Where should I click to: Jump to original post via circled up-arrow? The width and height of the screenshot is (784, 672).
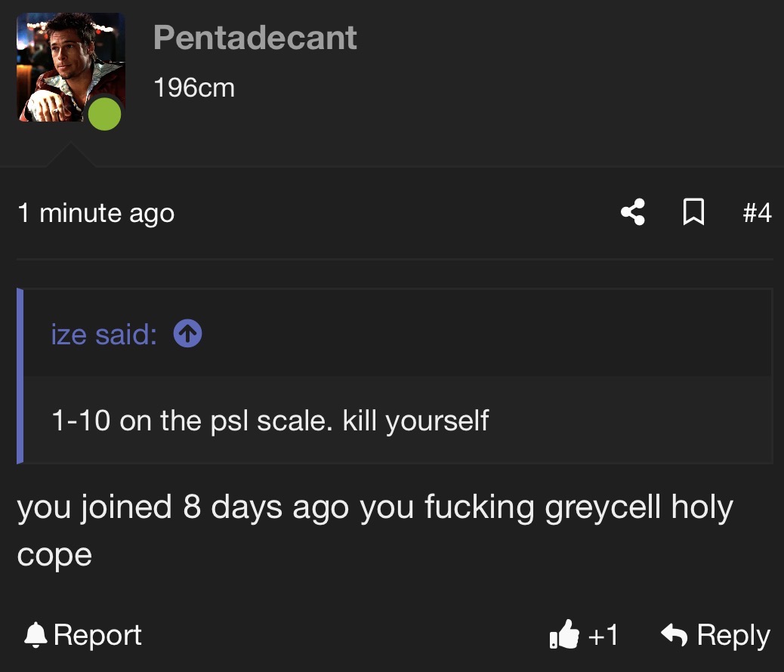(187, 334)
